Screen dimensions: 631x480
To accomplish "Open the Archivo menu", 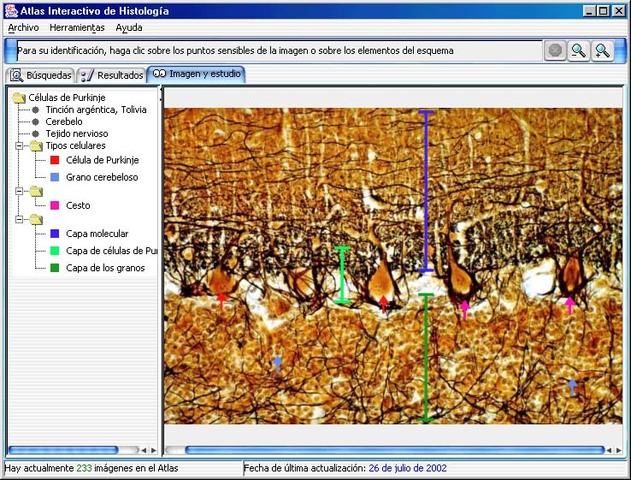I will 23,28.
